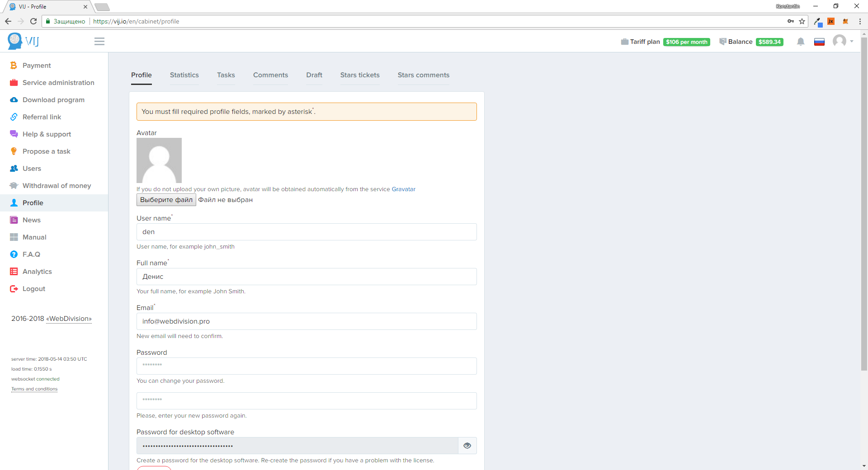The height and width of the screenshot is (470, 868).
Task: Expand the user avatar dropdown
Action: pos(843,42)
